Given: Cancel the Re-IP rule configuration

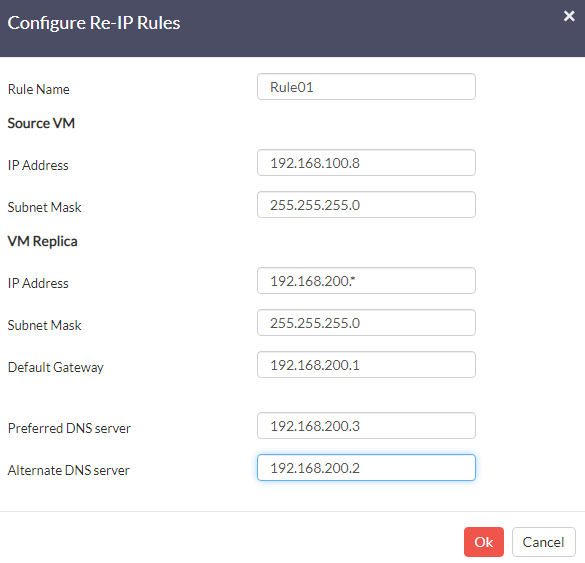Looking at the screenshot, I should click(x=544, y=542).
